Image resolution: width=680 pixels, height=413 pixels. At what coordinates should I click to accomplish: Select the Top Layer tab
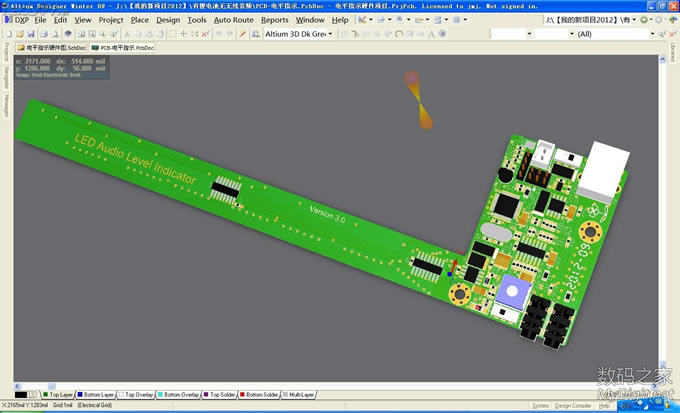coord(61,395)
